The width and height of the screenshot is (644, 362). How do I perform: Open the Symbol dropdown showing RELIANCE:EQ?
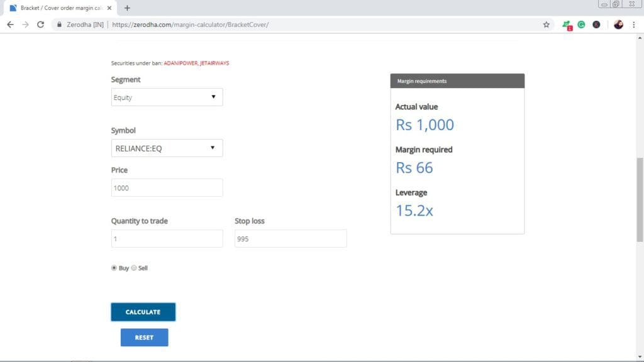coord(166,148)
